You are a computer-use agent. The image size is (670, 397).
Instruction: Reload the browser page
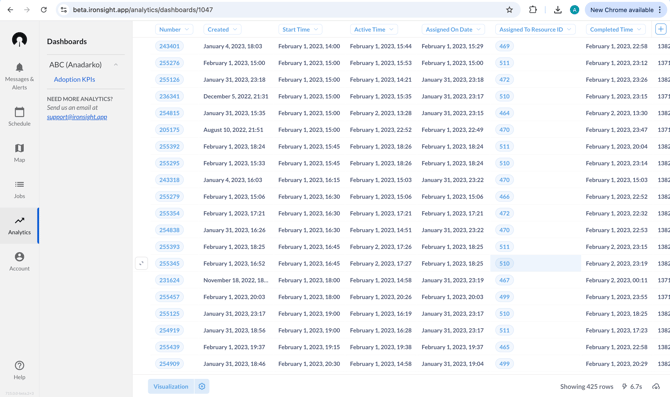pyautogui.click(x=44, y=10)
